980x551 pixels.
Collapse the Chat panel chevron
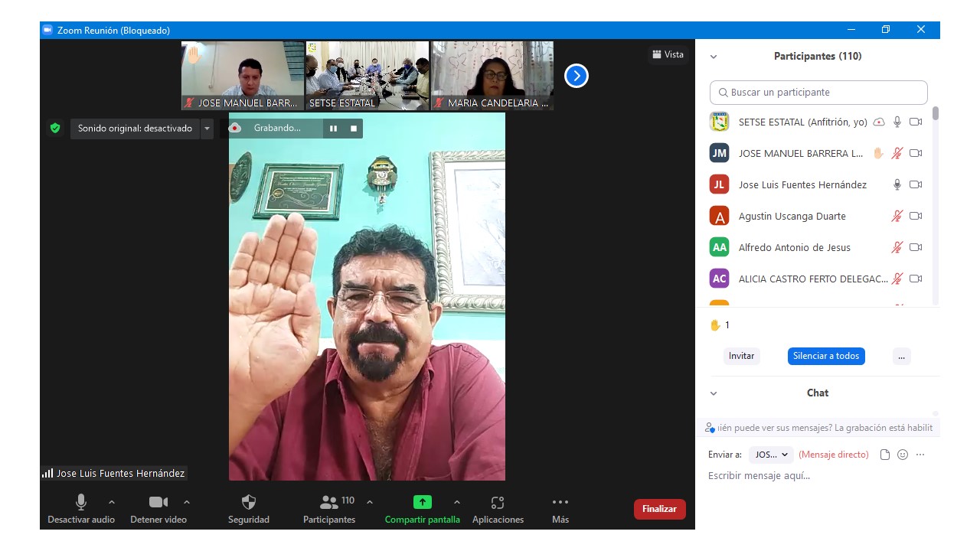(x=714, y=393)
